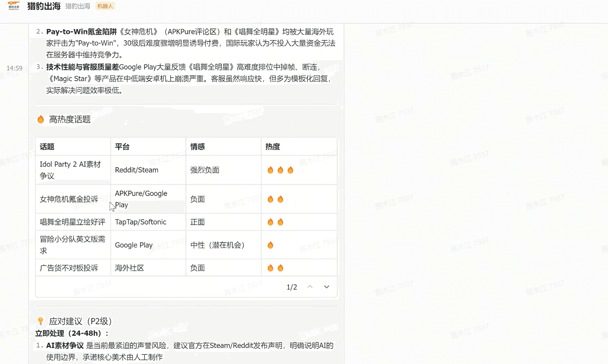Click the bold AI素材争议 recommendation text

pos(65,345)
